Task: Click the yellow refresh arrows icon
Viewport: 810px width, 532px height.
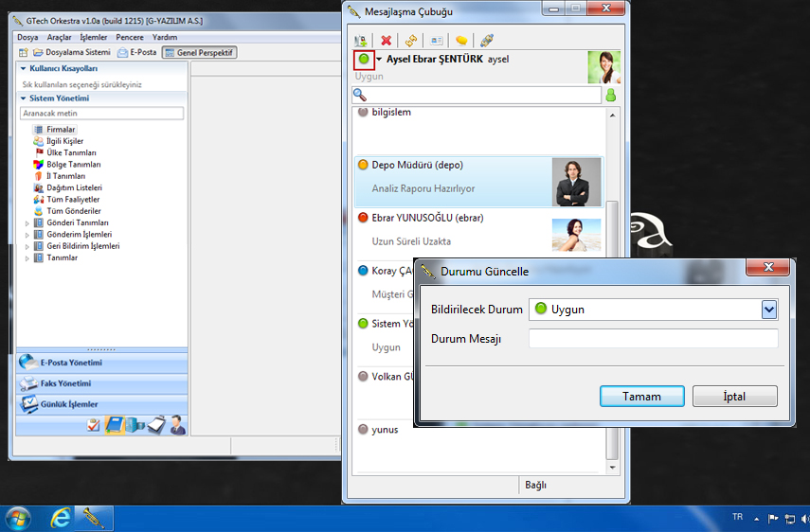Action: click(x=410, y=41)
